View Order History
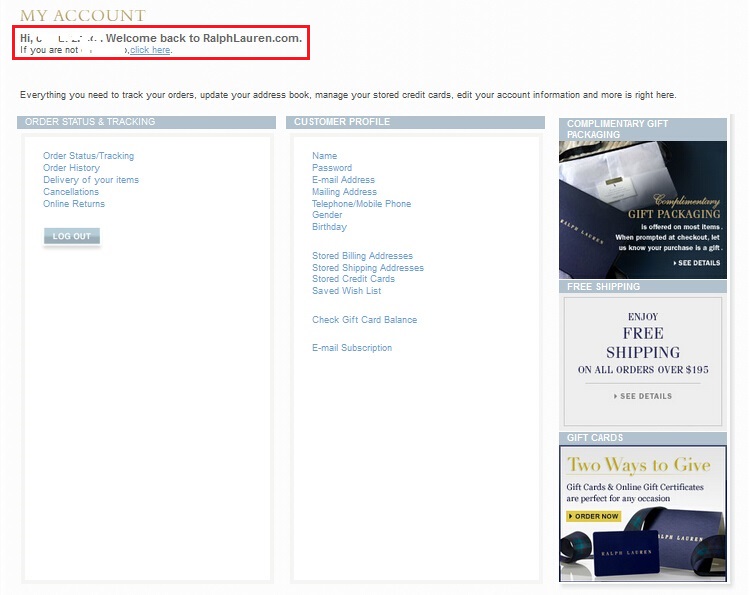Screen dimensions: 750x595 tap(71, 168)
